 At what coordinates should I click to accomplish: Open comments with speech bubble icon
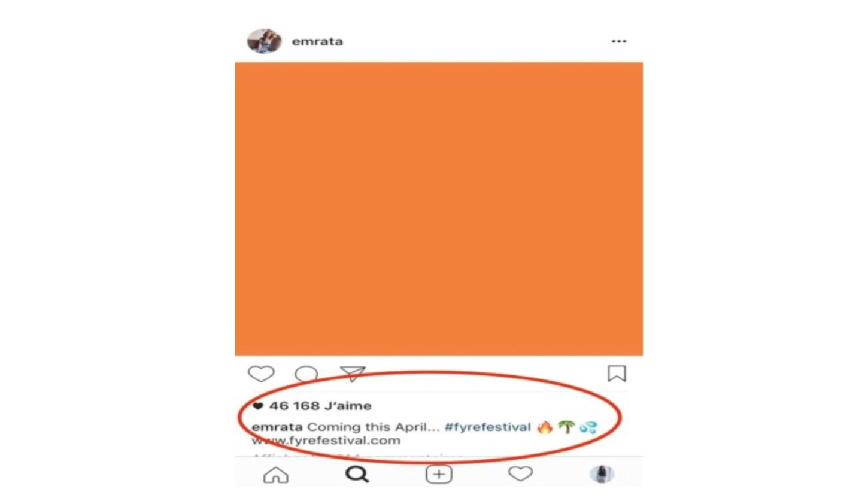306,375
